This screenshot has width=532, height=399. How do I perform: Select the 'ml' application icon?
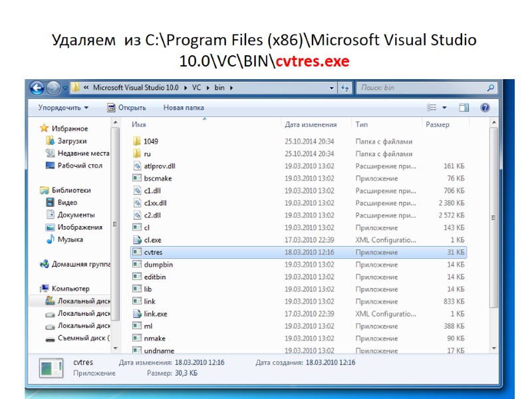[137, 326]
